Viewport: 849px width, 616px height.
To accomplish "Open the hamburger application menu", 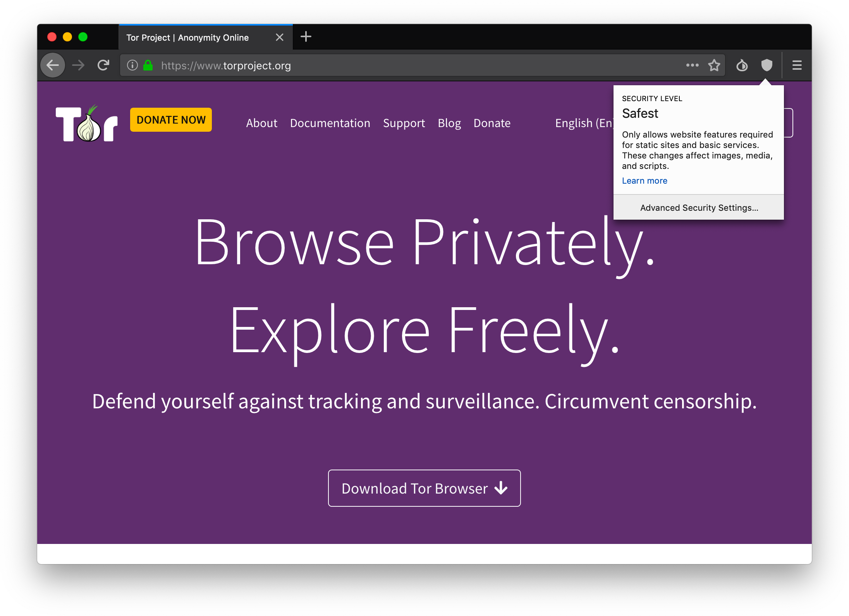I will tap(797, 65).
